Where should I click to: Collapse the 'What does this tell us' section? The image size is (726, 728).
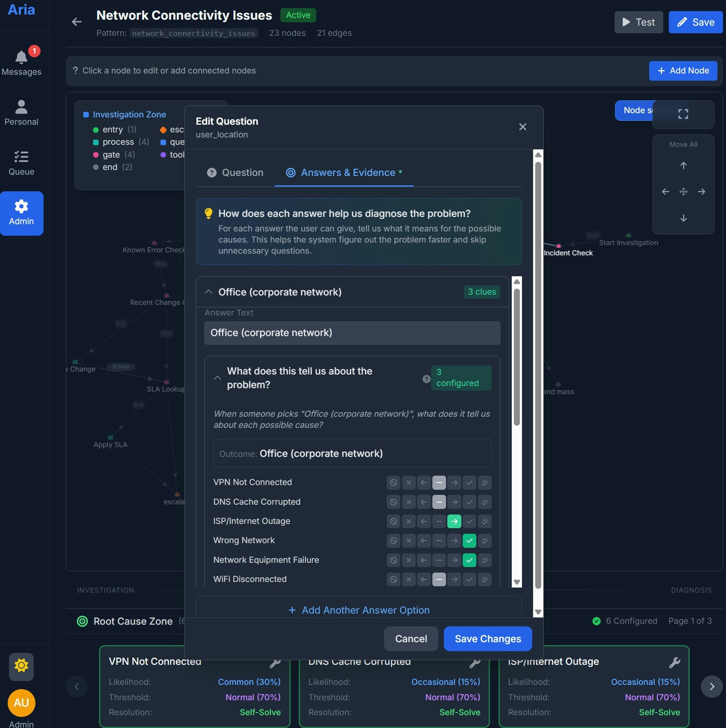217,378
